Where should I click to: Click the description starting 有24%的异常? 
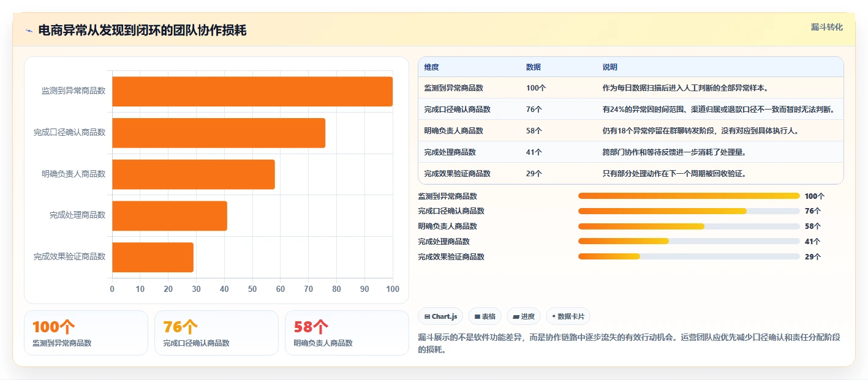tap(719, 110)
